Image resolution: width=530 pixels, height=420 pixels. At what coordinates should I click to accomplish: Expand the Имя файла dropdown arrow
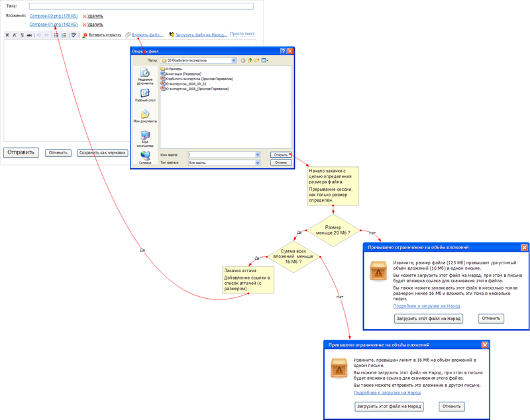(258, 154)
